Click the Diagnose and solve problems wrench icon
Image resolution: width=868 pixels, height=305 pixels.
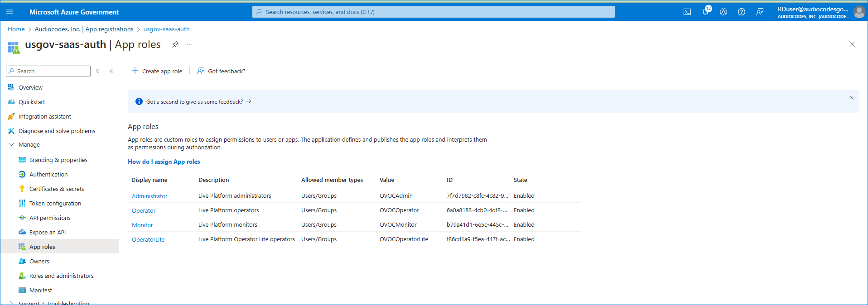point(11,131)
